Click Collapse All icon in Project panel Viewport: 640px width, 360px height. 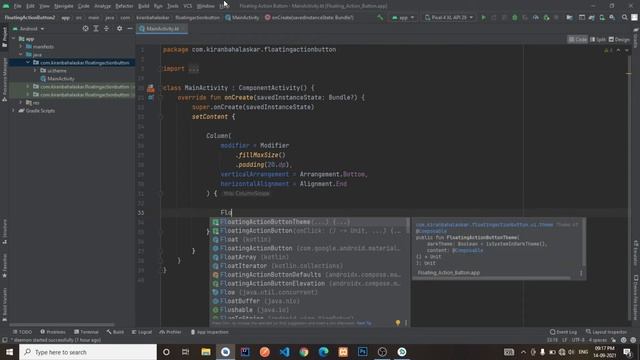point(107,29)
